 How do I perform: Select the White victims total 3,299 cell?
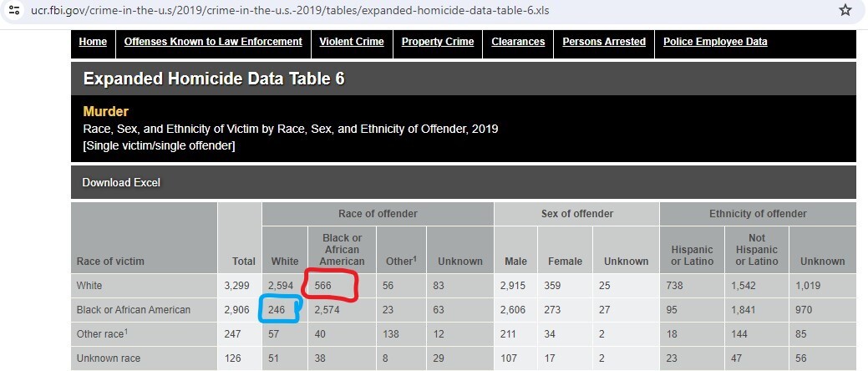[237, 286]
